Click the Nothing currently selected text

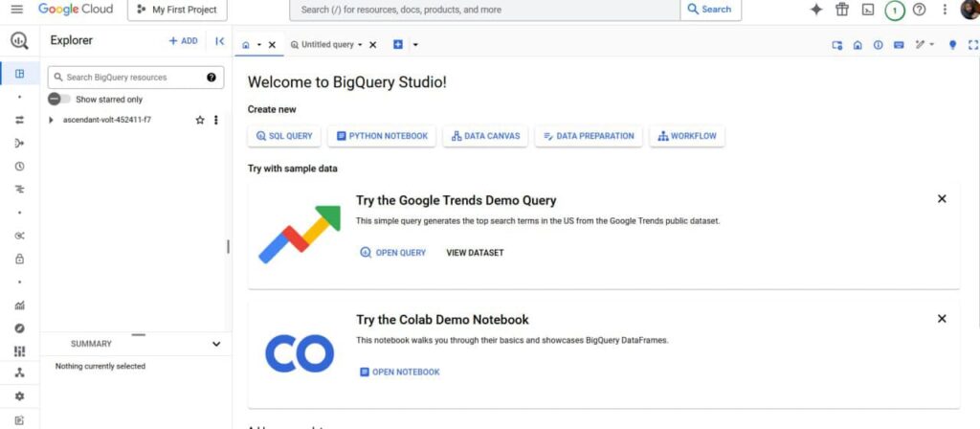click(100, 367)
